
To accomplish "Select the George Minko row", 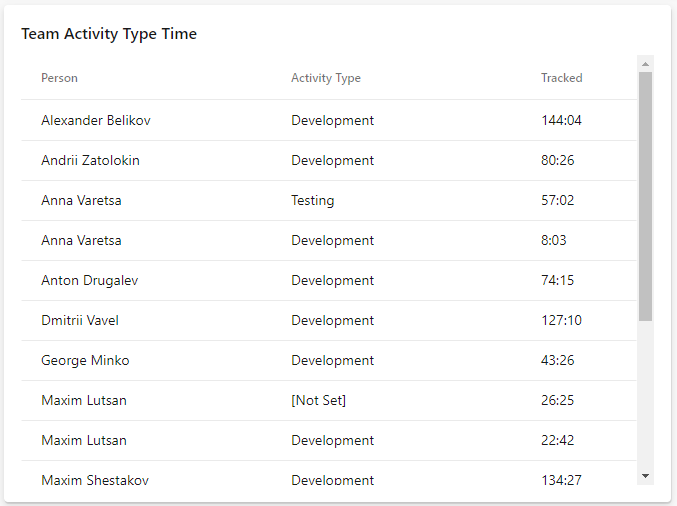I will (x=85, y=360).
